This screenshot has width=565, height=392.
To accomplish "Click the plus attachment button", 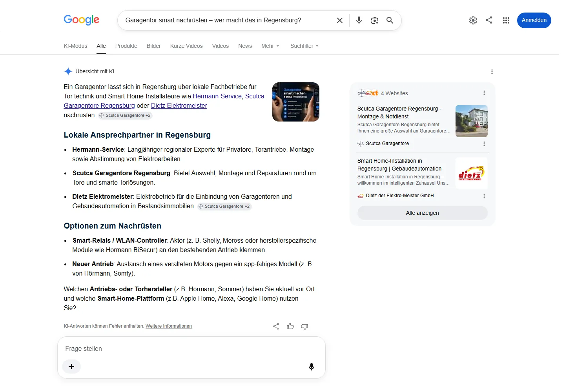I will click(71, 367).
